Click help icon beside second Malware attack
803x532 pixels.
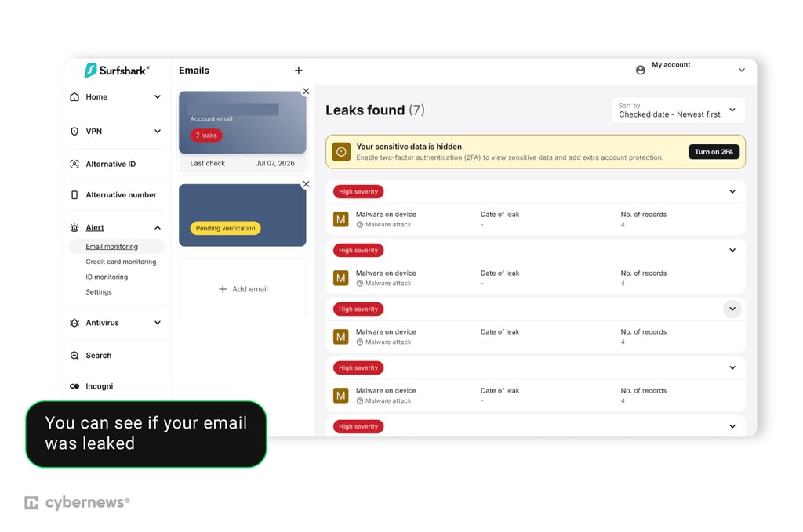pyautogui.click(x=360, y=284)
